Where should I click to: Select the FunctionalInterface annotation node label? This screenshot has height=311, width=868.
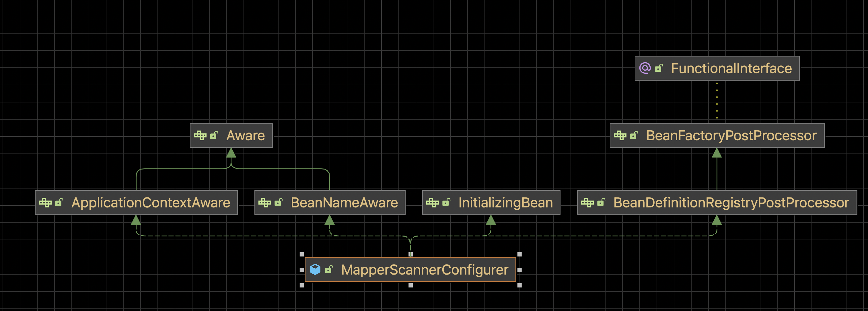(x=731, y=68)
